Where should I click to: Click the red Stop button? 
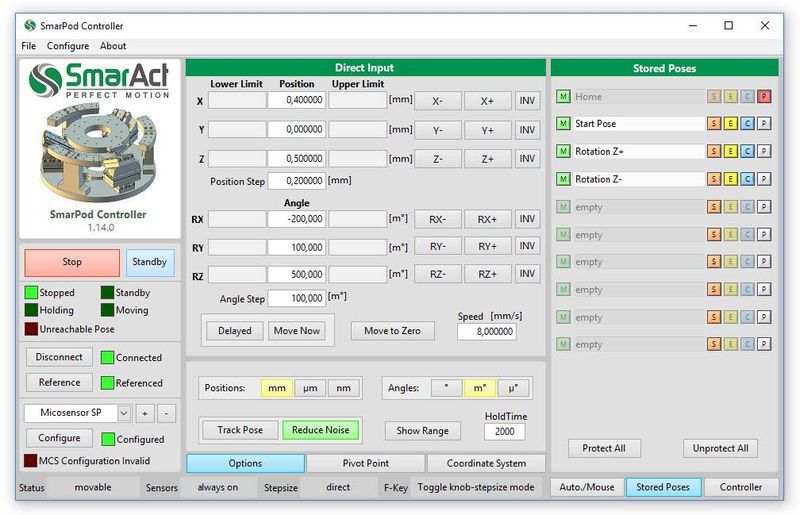pyautogui.click(x=72, y=262)
